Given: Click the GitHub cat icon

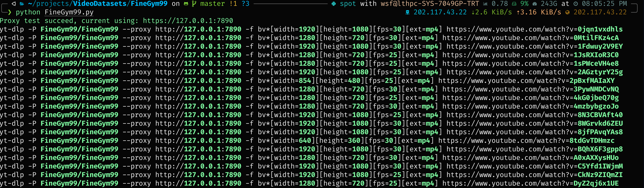Looking at the screenshot, I should click(x=186, y=3).
